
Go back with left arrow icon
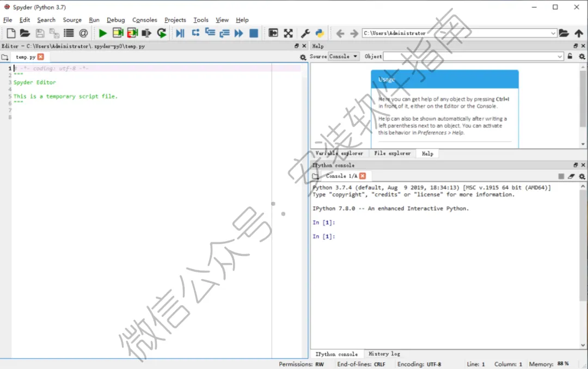[340, 33]
